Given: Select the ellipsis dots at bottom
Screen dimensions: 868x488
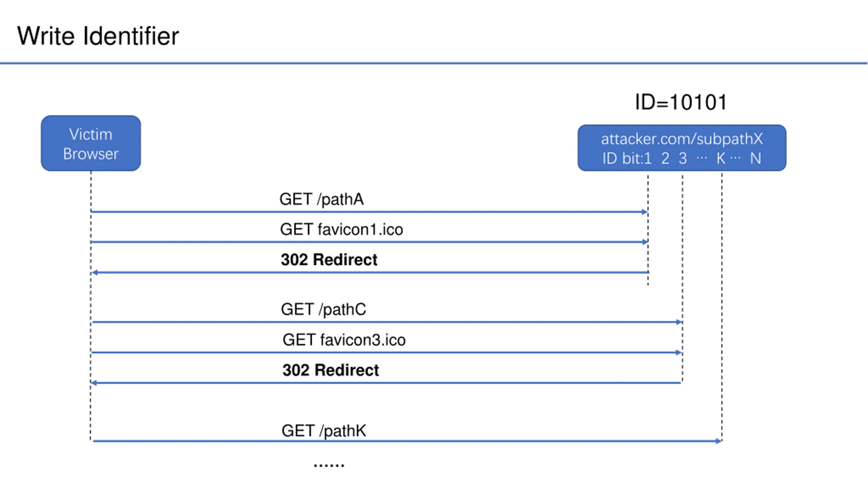Looking at the screenshot, I should (x=329, y=465).
